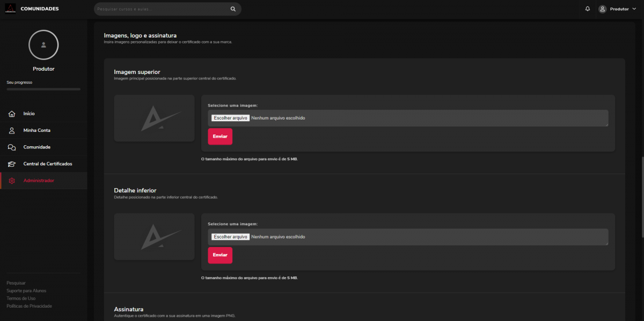Screen dimensions: 644x321
Task: Click the Seu progresso bar
Action: click(x=43, y=89)
